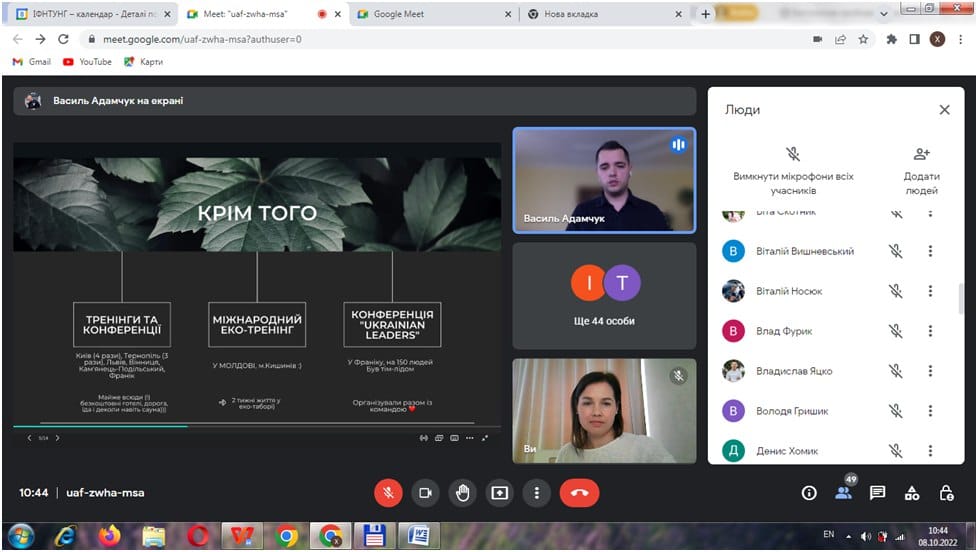Open the chat panel icon
Image resolution: width=978 pixels, height=552 pixels.
[877, 493]
